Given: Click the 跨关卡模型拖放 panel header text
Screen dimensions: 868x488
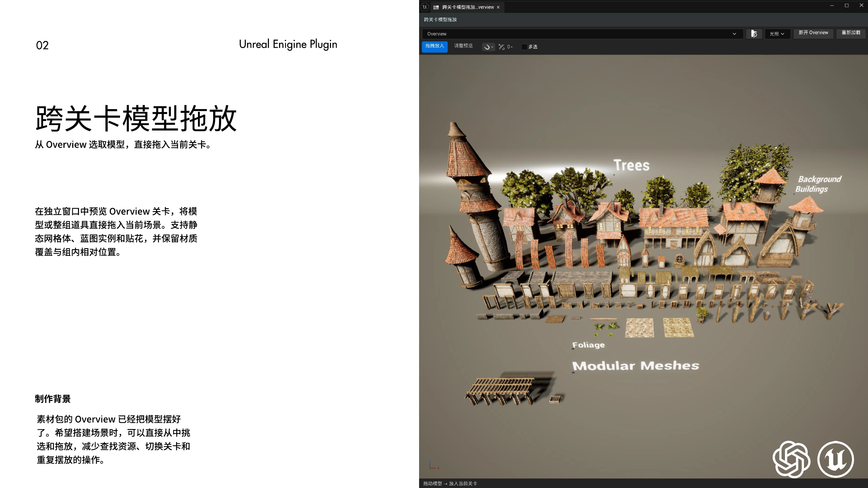Looking at the screenshot, I should click(440, 20).
